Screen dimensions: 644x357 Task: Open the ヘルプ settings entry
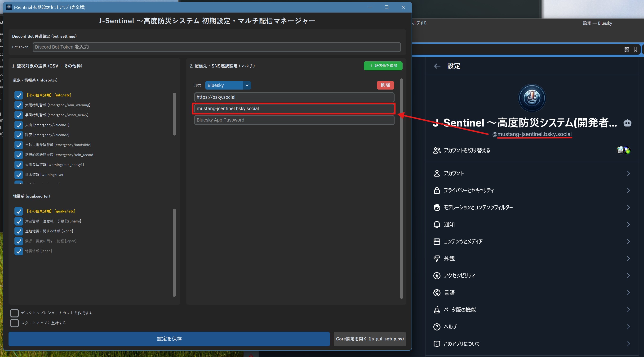point(532,327)
